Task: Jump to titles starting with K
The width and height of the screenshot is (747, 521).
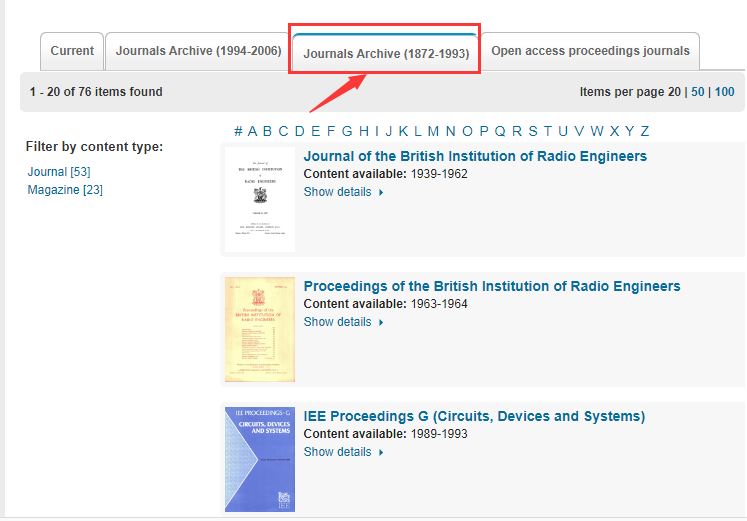Action: pos(403,131)
